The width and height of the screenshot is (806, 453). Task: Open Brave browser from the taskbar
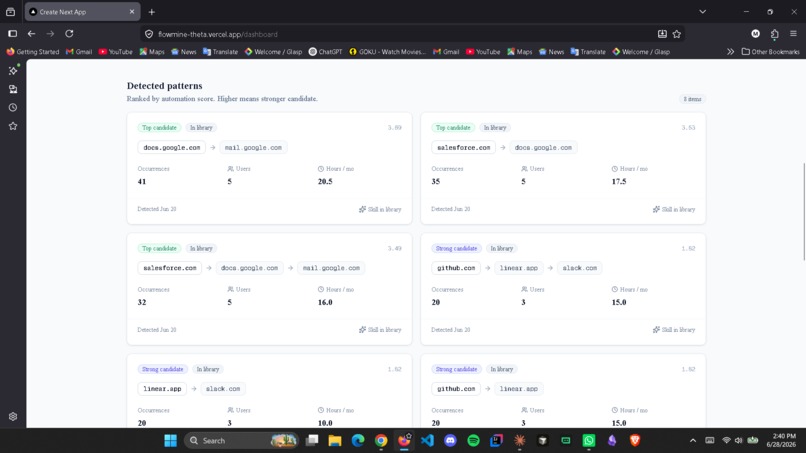coord(635,441)
